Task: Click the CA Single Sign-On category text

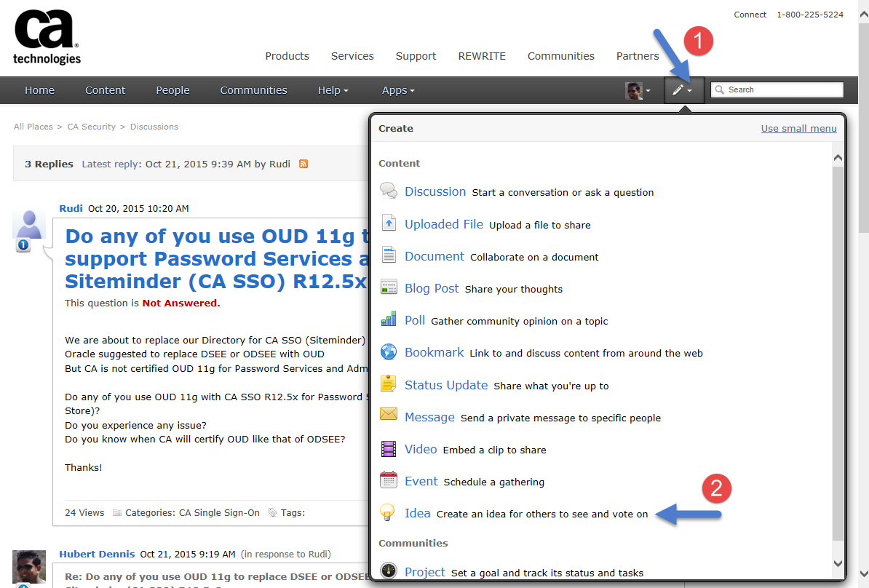Action: (220, 513)
